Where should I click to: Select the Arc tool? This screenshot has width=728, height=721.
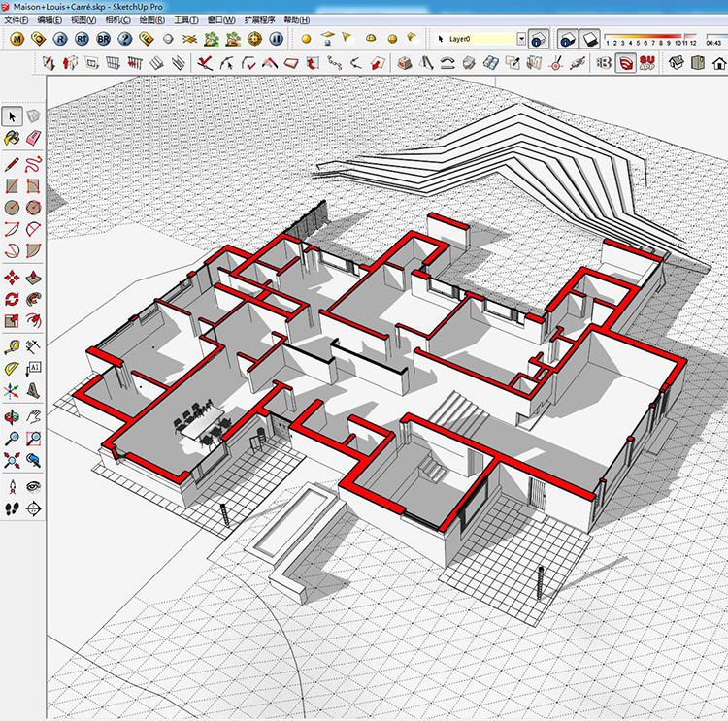[12, 229]
